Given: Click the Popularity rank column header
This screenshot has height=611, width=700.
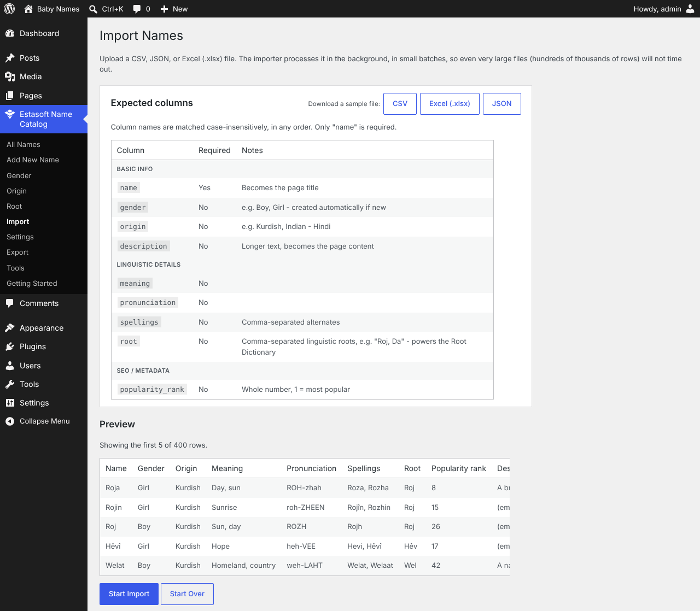Looking at the screenshot, I should [459, 468].
